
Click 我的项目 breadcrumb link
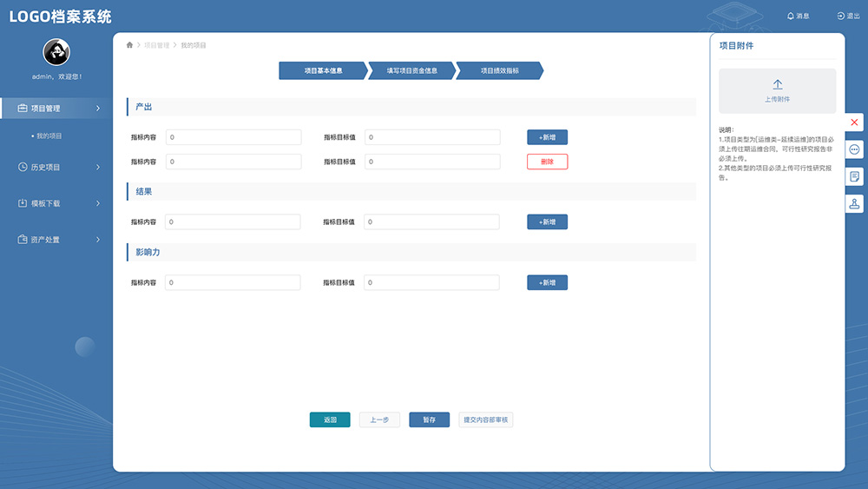point(194,45)
